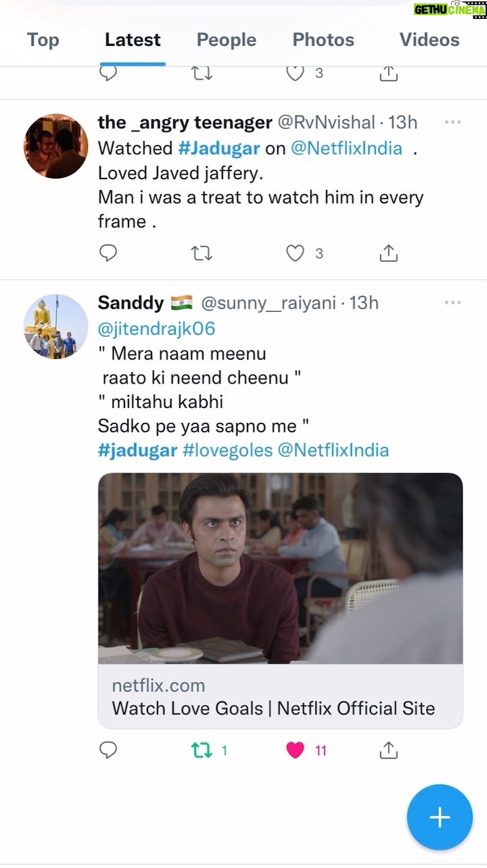The width and height of the screenshot is (487, 868).
Task: Reply to the angry teenager's tweet
Action: (x=108, y=254)
